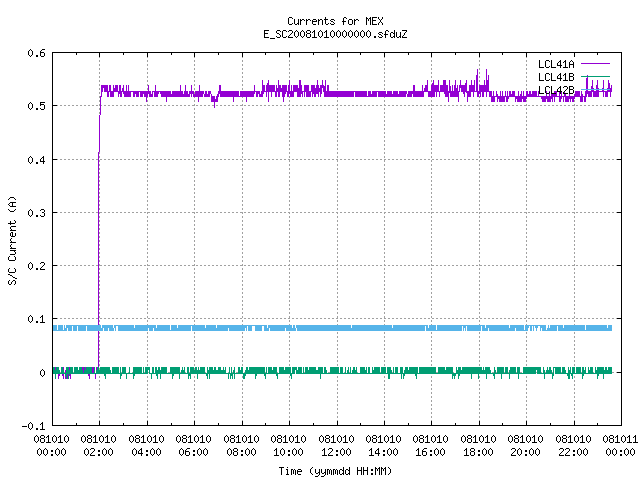Click the x-axis tick 081010 14:00
The height and width of the screenshot is (480, 640).
tap(383, 446)
